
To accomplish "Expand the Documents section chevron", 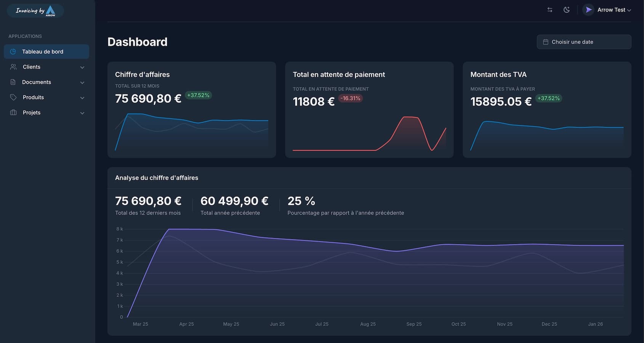I will coord(82,82).
